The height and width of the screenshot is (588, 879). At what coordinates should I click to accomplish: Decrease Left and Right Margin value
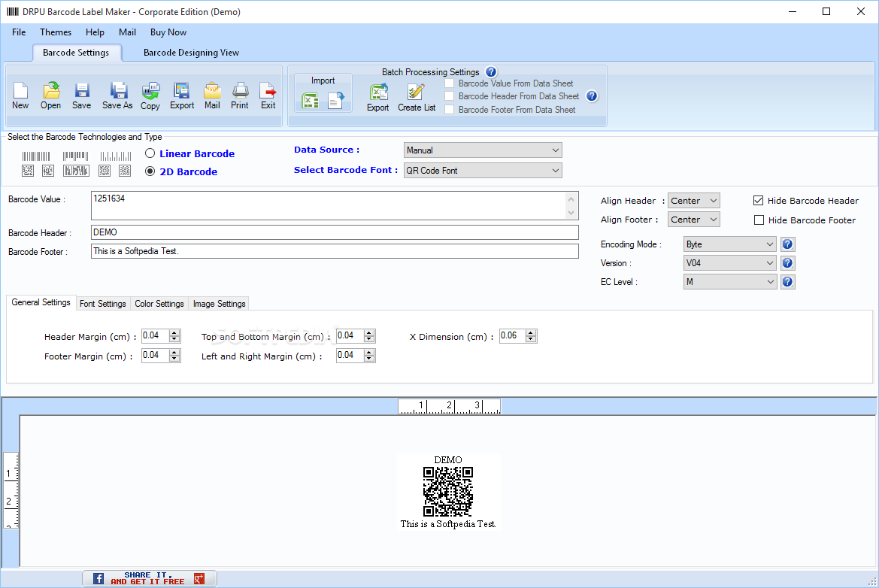click(x=369, y=359)
